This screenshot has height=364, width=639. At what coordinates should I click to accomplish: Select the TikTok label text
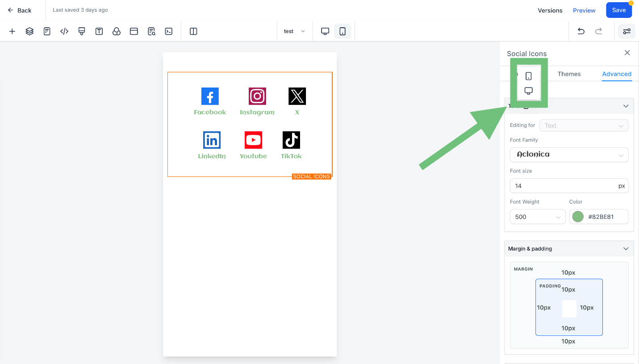(x=291, y=156)
